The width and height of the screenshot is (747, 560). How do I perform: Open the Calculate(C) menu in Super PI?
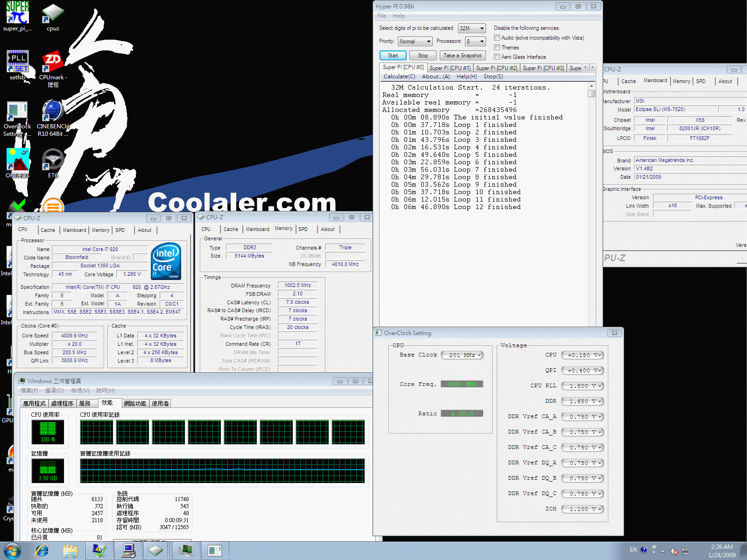pos(399,77)
